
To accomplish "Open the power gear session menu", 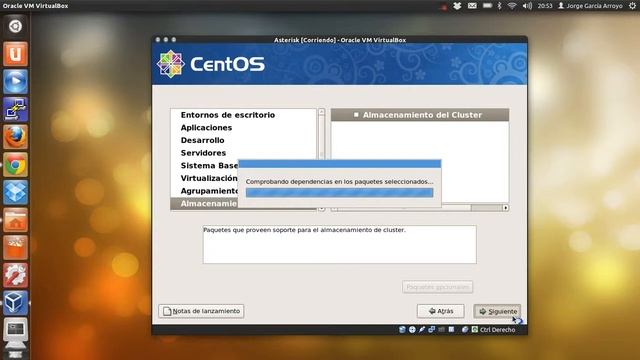I will pos(632,6).
